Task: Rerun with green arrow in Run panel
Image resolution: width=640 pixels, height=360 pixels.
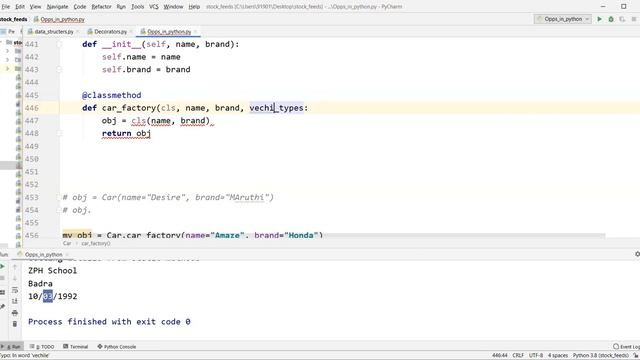Action: coord(2,267)
